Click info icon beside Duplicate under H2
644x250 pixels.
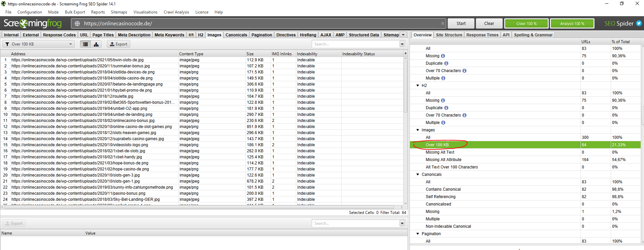446,108
